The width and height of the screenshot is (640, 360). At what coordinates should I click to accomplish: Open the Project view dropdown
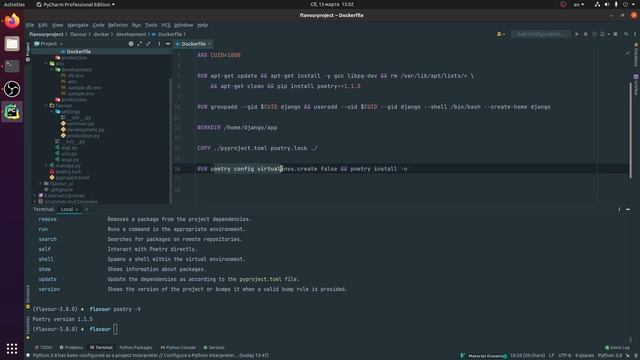point(49,44)
